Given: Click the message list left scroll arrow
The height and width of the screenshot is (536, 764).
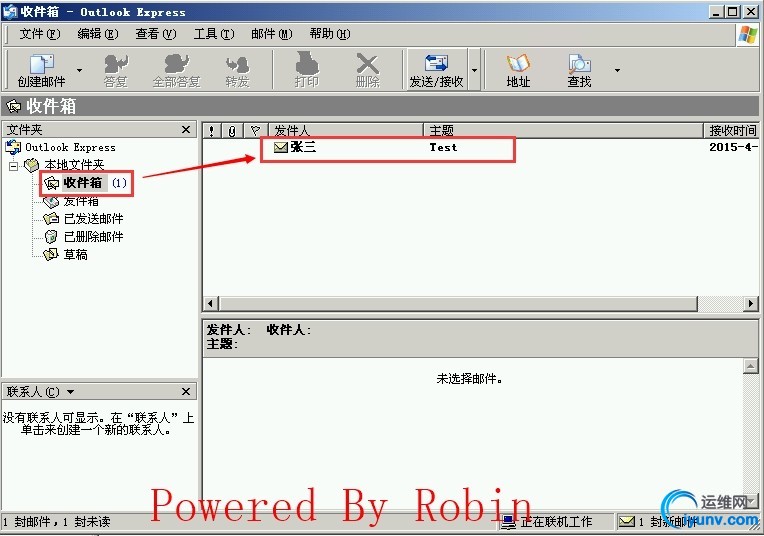Looking at the screenshot, I should [x=210, y=304].
